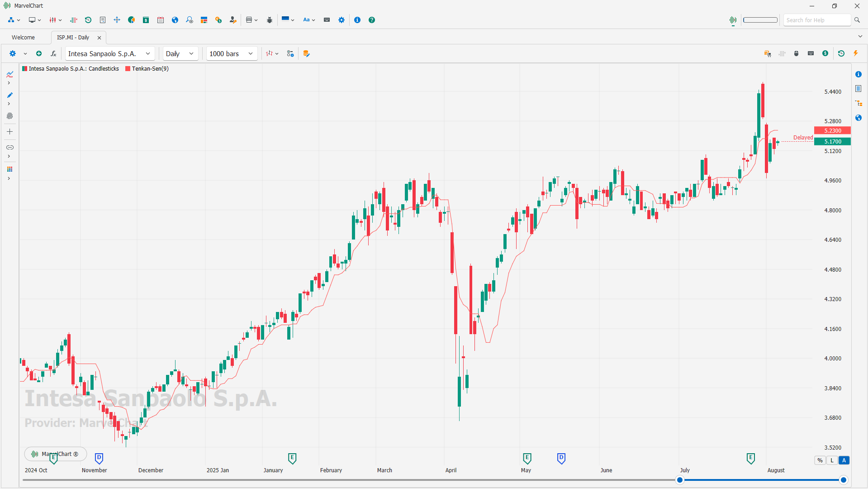Open the object tree icon in right sidebar
Screen dimensions: 868x489
(859, 103)
